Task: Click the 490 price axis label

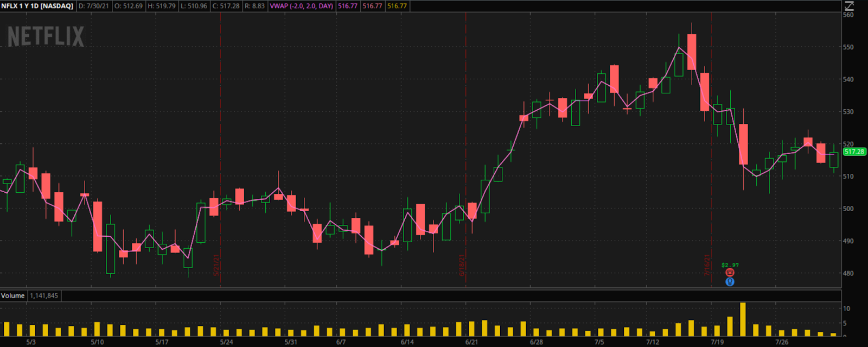Action: tap(848, 241)
